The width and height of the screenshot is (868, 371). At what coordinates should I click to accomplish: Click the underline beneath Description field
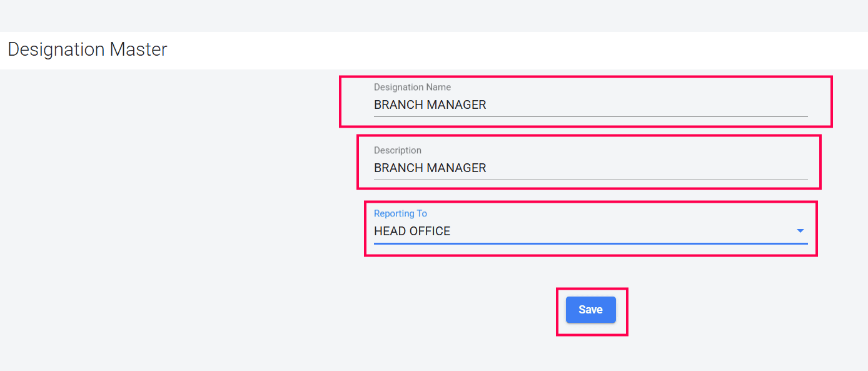click(x=590, y=180)
